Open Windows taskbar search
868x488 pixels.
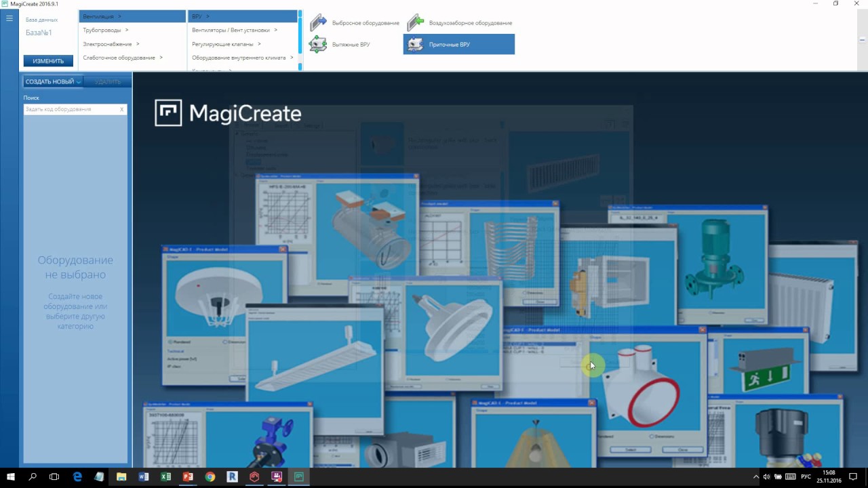pyautogui.click(x=33, y=477)
